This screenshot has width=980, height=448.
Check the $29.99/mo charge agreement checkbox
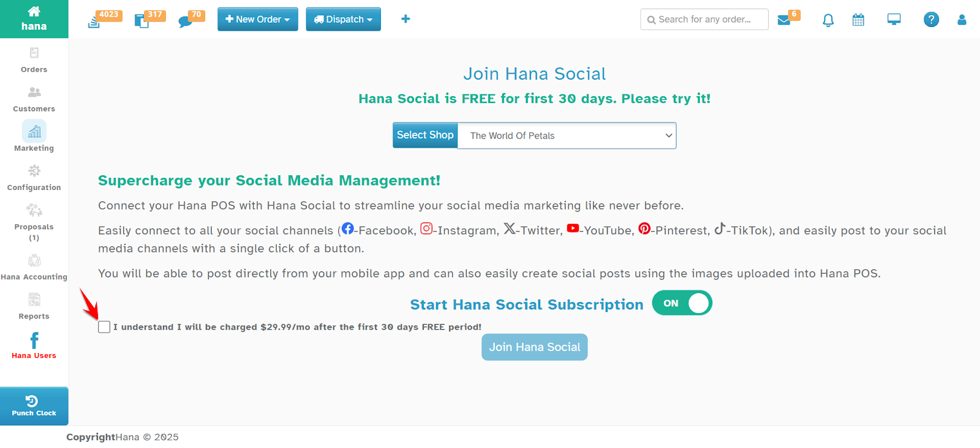104,327
